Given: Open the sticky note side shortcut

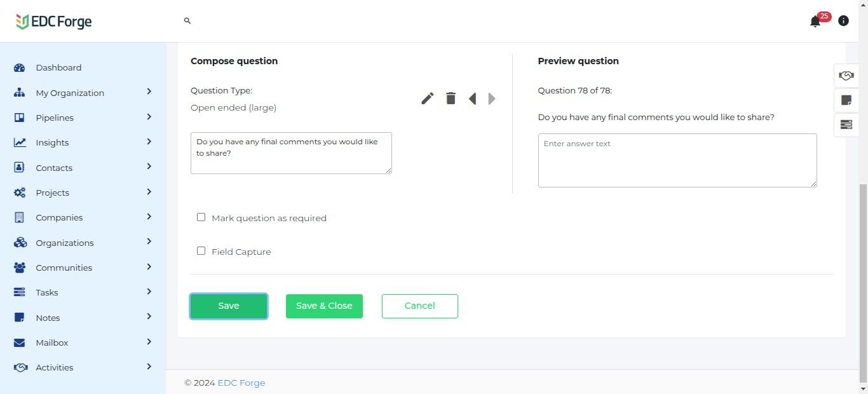Looking at the screenshot, I should pyautogui.click(x=846, y=100).
